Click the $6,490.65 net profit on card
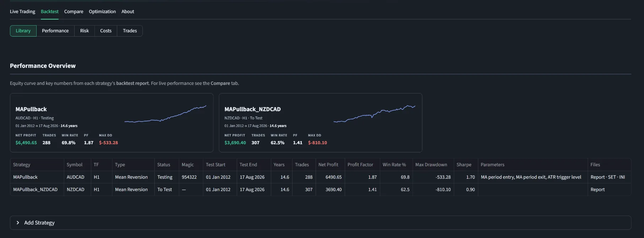Screen dimensions: 644x238 point(26,142)
